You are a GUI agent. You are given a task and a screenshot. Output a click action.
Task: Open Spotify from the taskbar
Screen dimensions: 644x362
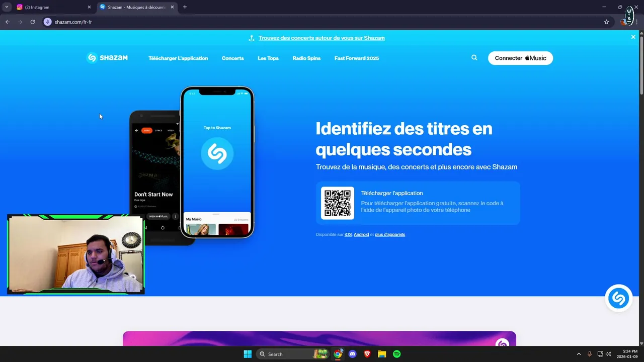pos(396,354)
